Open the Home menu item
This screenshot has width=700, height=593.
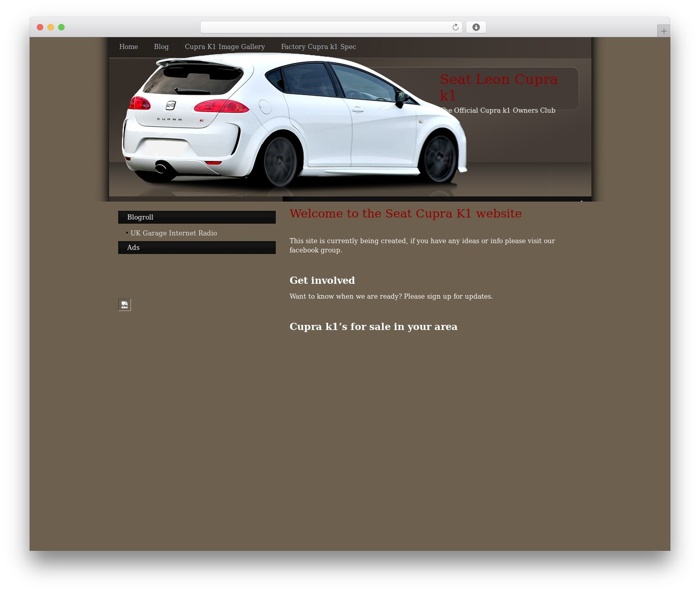click(129, 47)
